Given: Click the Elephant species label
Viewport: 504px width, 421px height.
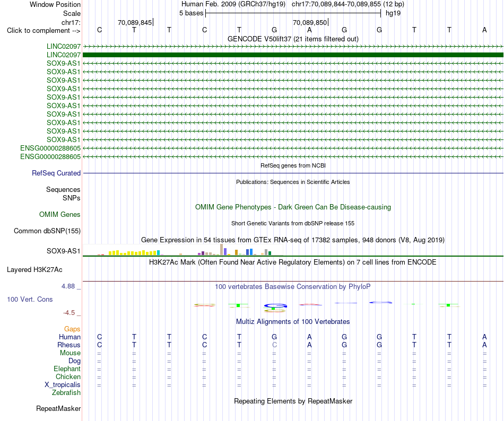Looking at the screenshot, I should [x=67, y=369].
